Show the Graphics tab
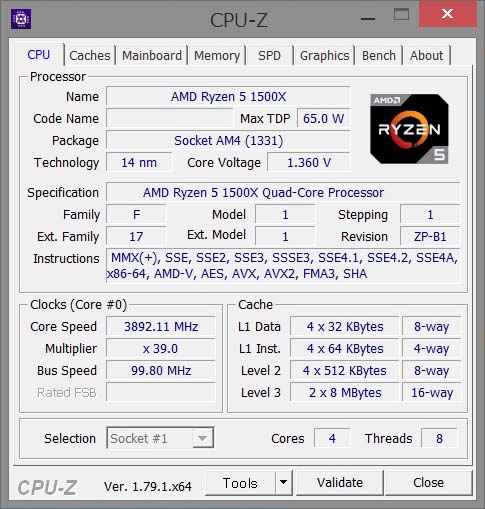The image size is (485, 509). pyautogui.click(x=324, y=55)
